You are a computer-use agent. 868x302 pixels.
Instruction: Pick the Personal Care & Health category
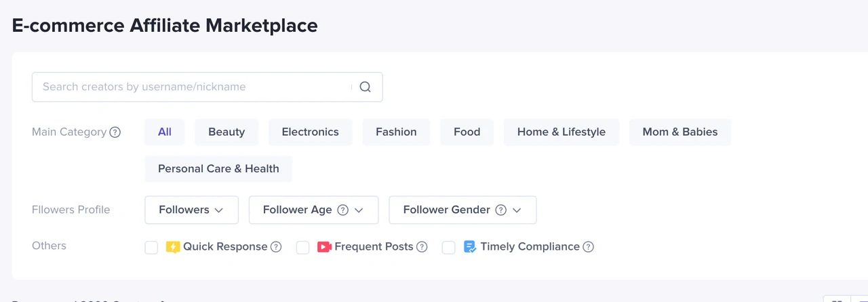click(218, 169)
